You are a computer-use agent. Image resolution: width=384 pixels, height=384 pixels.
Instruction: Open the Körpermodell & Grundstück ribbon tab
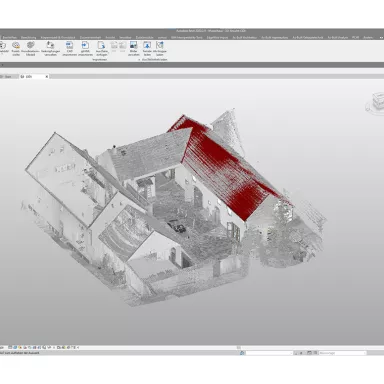coord(58,37)
